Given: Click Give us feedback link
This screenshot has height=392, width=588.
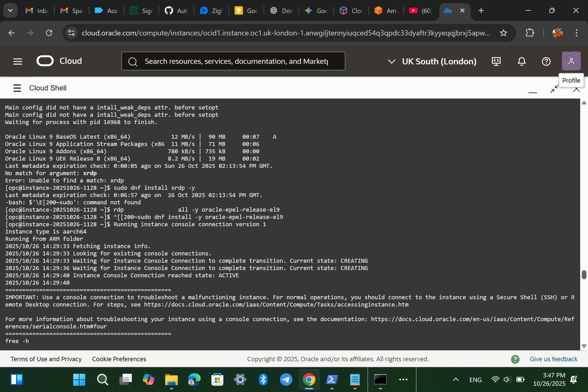Looking at the screenshot, I should (x=554, y=359).
